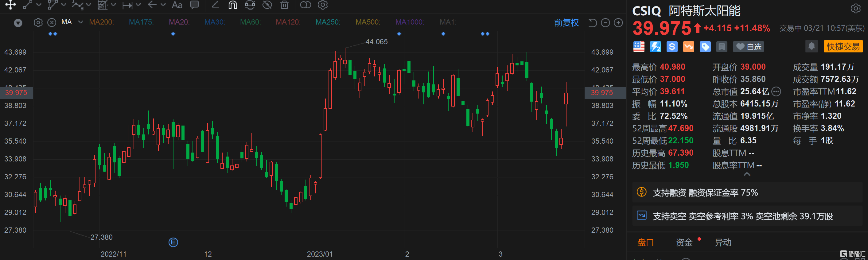This screenshot has width=868, height=260.
Task: Delete drawings with the trash icon
Action: click(x=285, y=5)
